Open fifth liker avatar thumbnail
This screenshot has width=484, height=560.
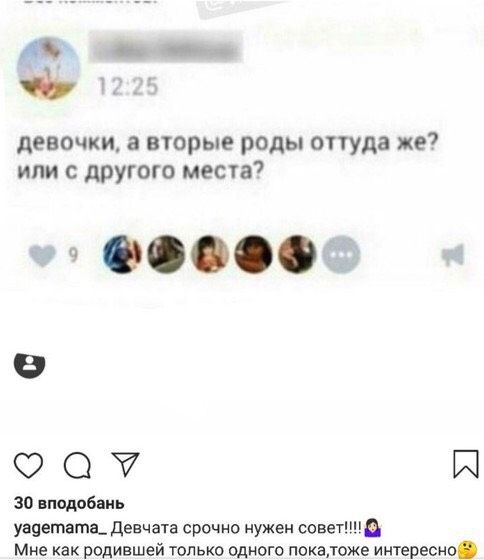tap(297, 254)
